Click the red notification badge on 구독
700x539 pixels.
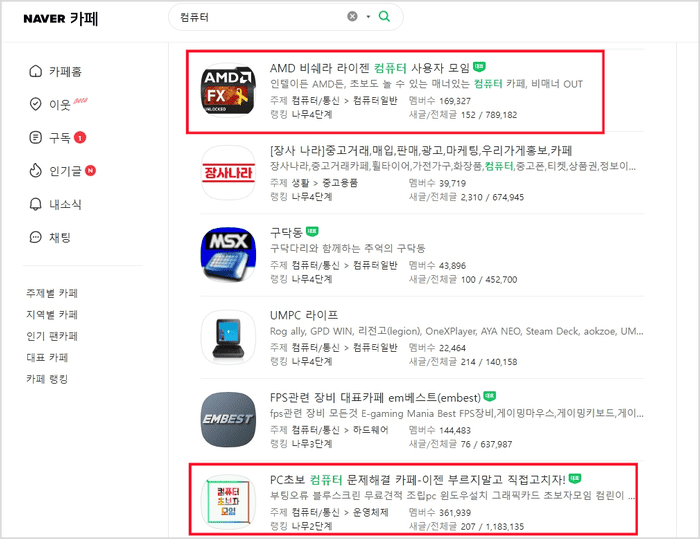tap(80, 138)
